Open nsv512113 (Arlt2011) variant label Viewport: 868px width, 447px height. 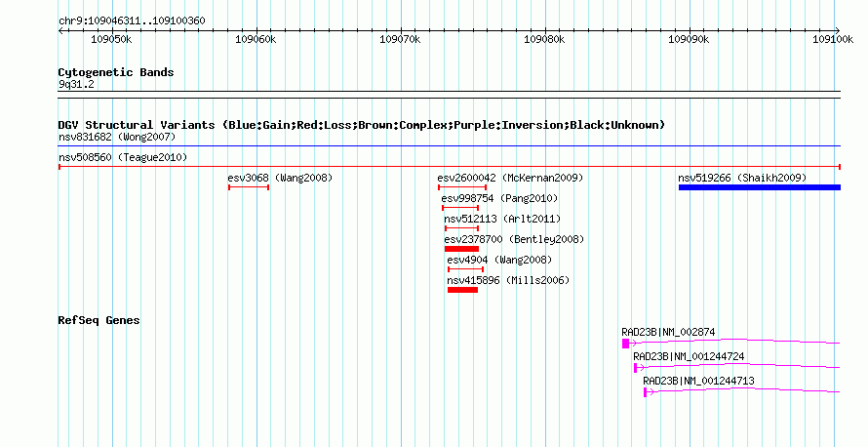click(502, 219)
